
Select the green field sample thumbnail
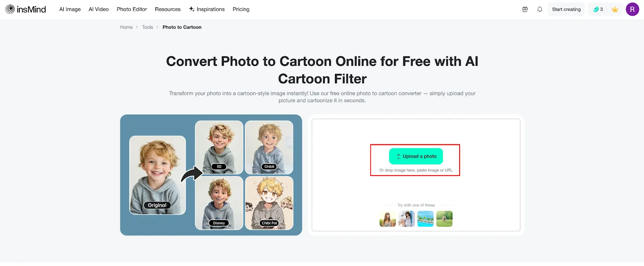pos(444,219)
